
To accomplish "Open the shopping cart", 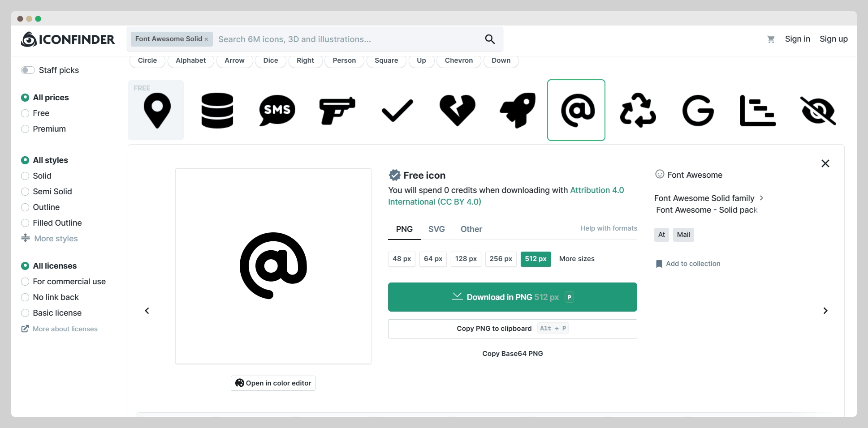I will point(771,39).
